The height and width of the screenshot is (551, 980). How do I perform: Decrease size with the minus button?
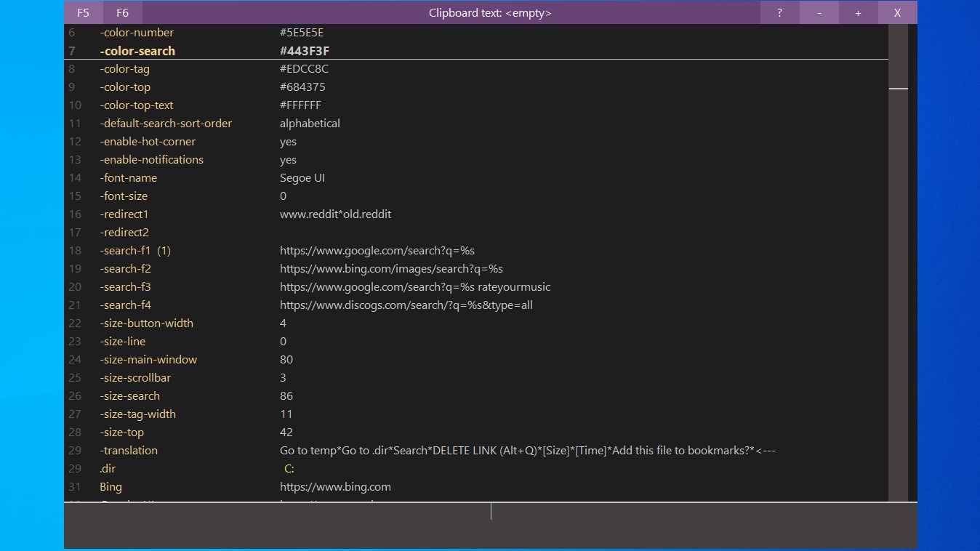pyautogui.click(x=819, y=12)
